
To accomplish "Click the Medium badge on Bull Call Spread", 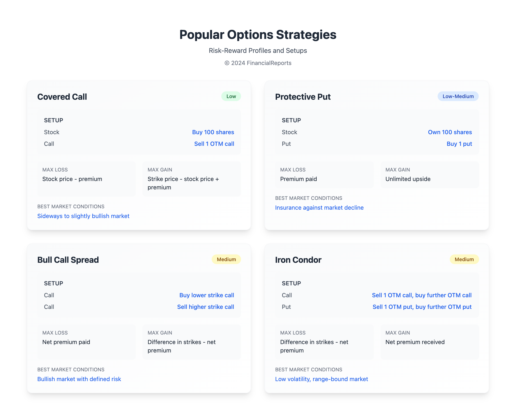I will coord(226,259).
